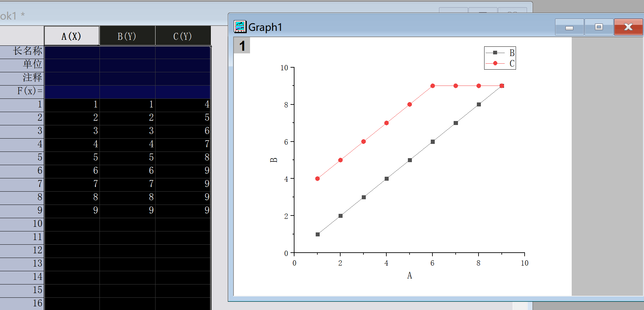Select row header 5 in worksheet
Screen dimensions: 644x310
[x=22, y=158]
